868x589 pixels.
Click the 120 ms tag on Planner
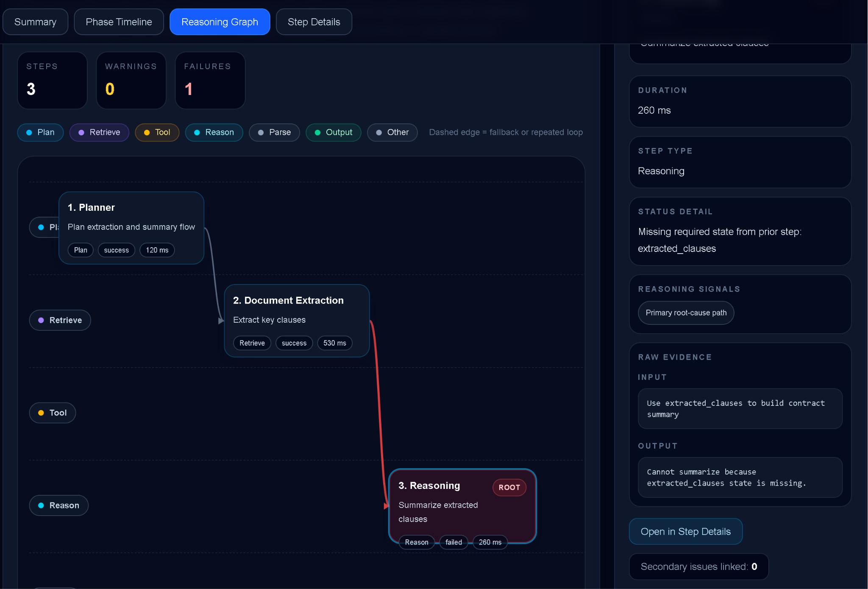[x=157, y=250]
